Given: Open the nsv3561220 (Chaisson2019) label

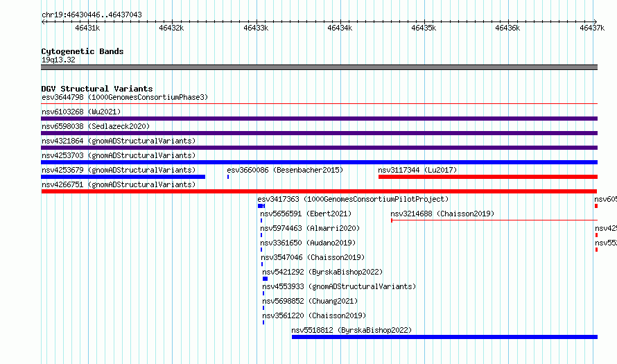Looking at the screenshot, I should pos(315,315).
